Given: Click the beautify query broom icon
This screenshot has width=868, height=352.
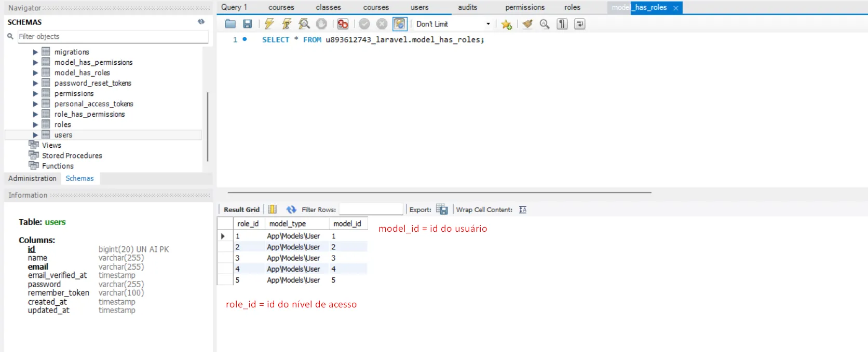Looking at the screenshot, I should pos(527,24).
